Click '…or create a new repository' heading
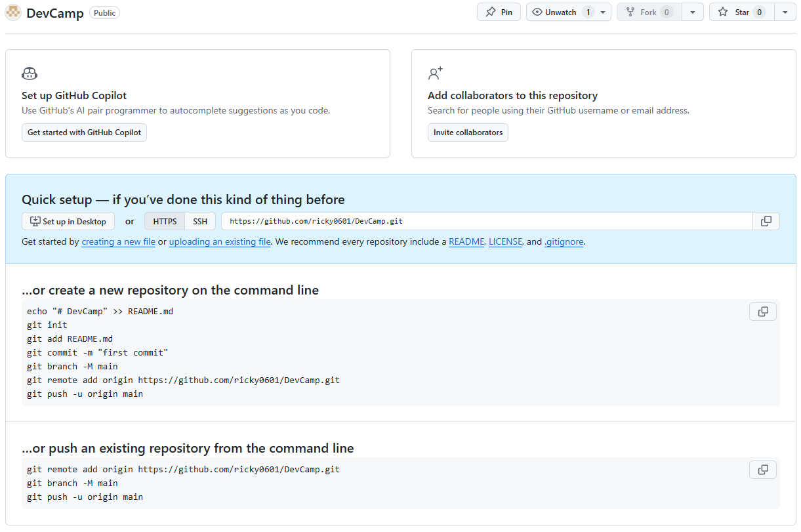801x532 pixels. click(x=171, y=290)
